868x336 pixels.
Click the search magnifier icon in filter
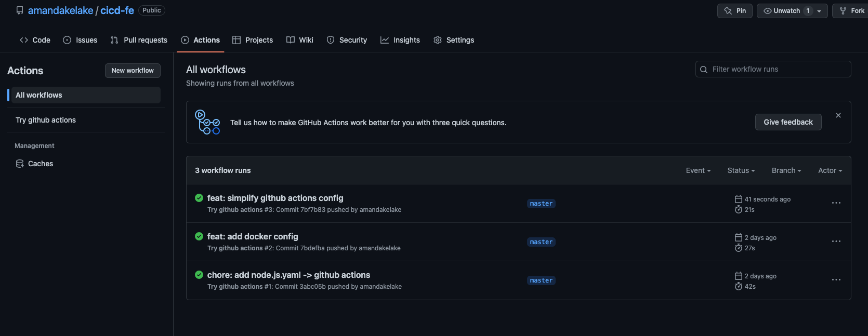704,70
